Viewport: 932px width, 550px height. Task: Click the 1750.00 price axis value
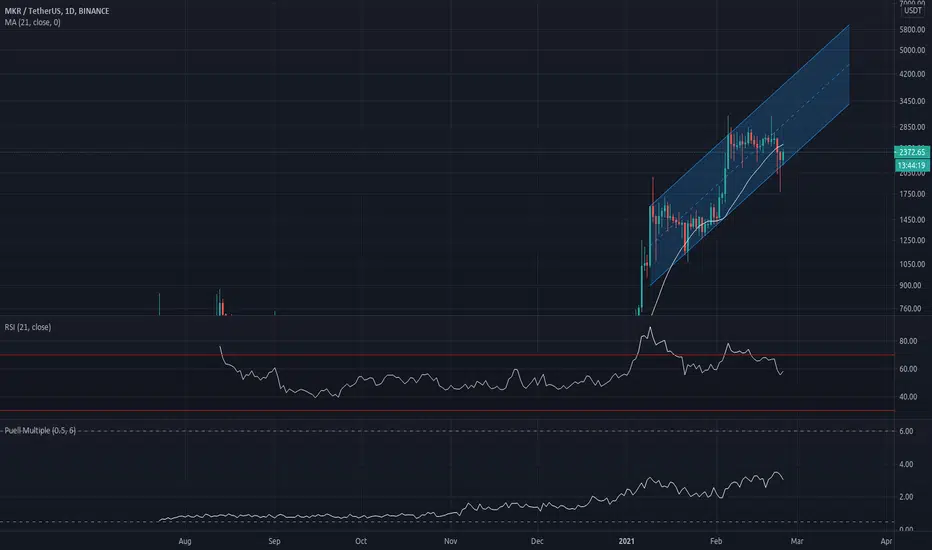[912, 194]
